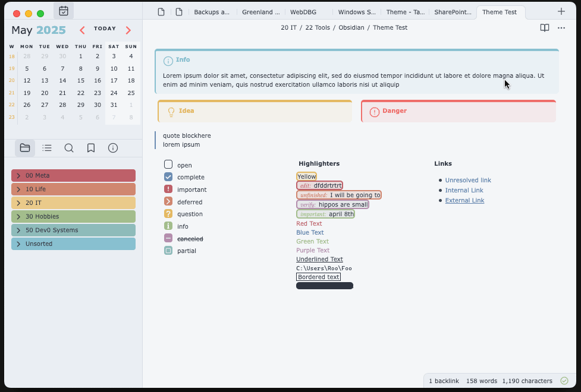
Task: Open the file explorer folder icon
Action: point(25,148)
